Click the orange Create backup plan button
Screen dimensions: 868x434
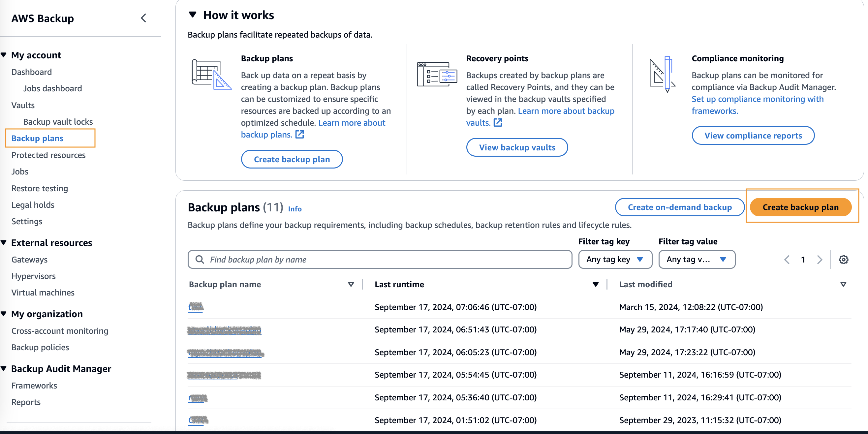801,207
